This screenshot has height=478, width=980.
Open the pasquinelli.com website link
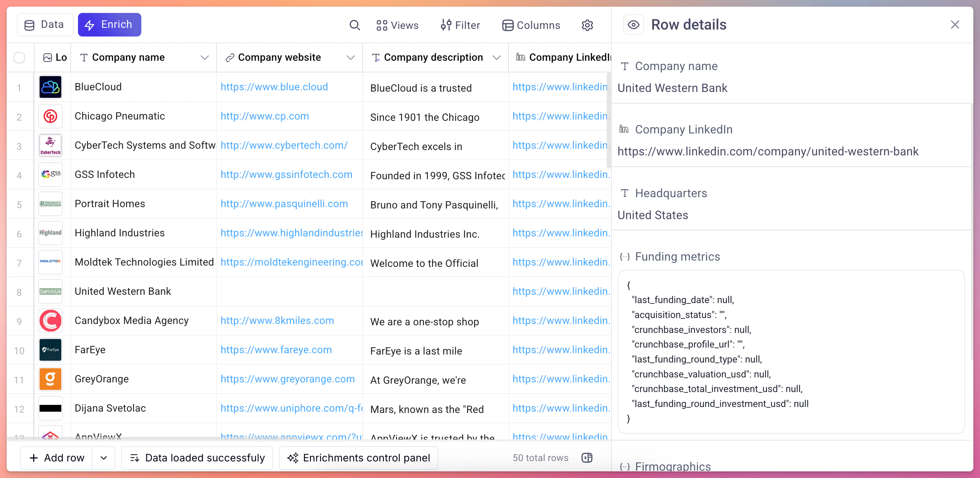tap(284, 204)
